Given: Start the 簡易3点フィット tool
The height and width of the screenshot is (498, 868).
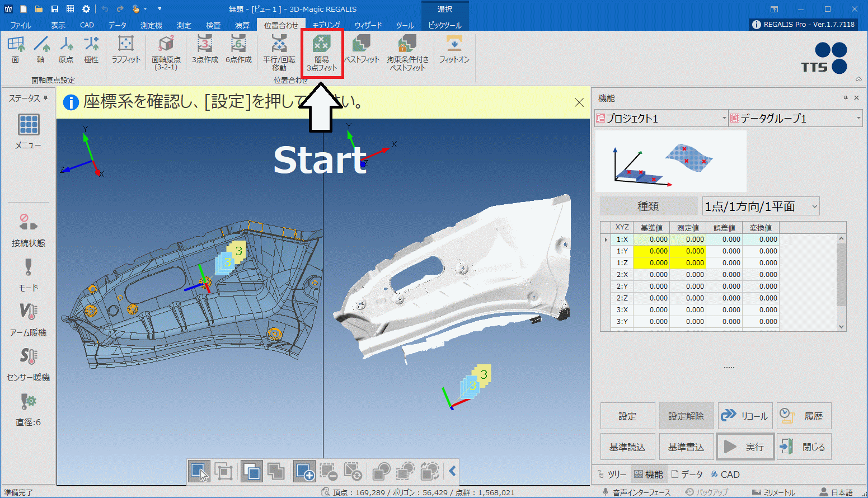Looking at the screenshot, I should pyautogui.click(x=322, y=53).
